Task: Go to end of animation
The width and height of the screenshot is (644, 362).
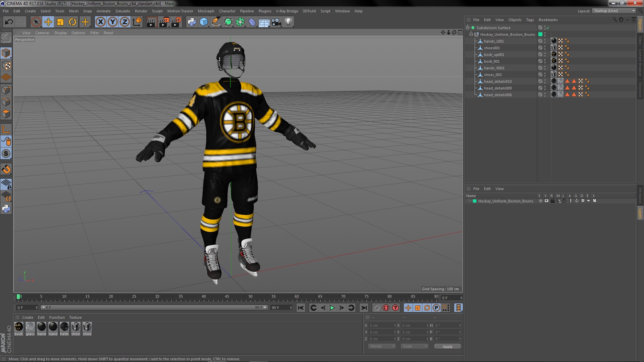Action: 364,308
